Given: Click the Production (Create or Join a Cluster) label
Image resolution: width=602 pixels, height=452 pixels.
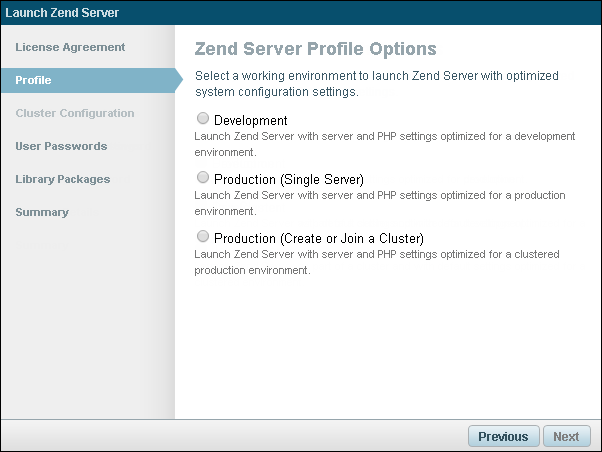Looking at the screenshot, I should (319, 239).
